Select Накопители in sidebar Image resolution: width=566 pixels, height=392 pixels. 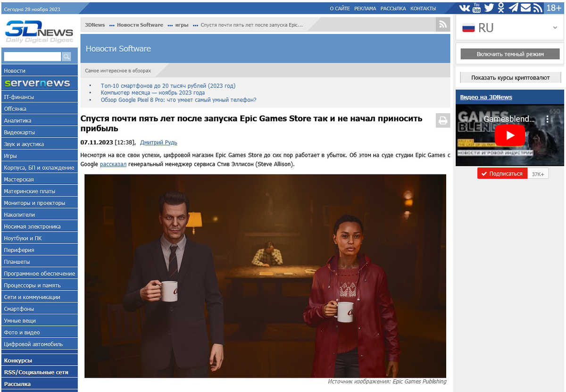click(x=39, y=215)
